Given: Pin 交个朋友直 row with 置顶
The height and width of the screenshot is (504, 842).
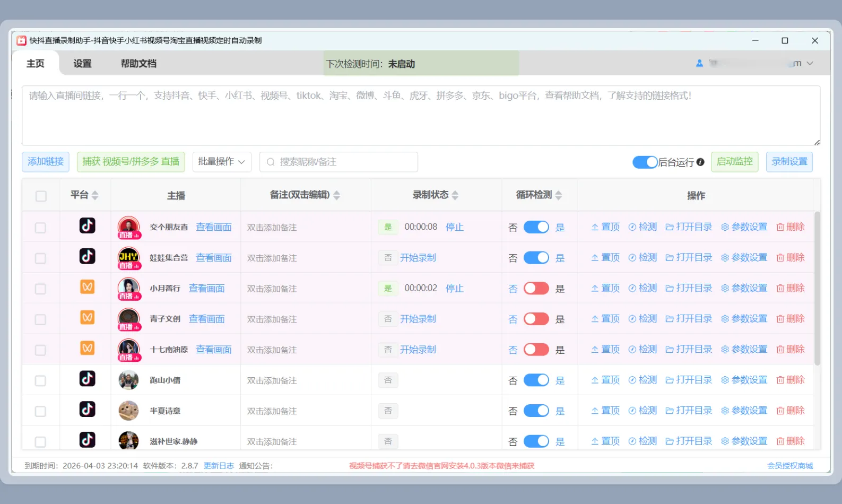Looking at the screenshot, I should 605,227.
